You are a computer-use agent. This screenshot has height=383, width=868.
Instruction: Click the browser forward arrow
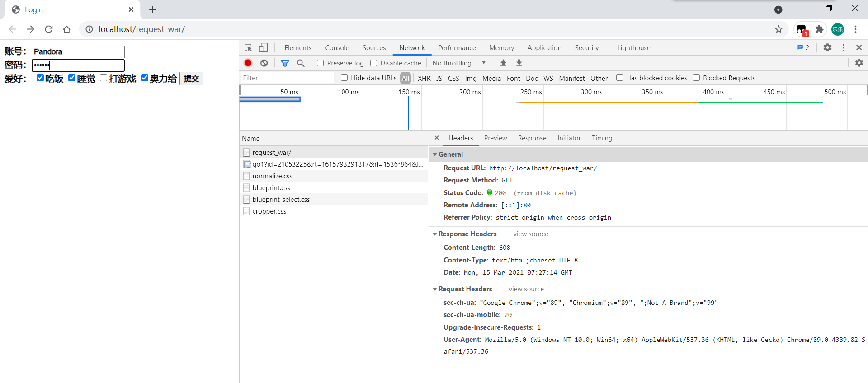coord(30,29)
